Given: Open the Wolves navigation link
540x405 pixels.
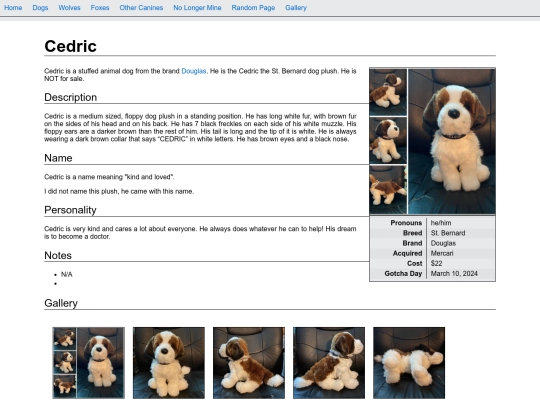Looking at the screenshot, I should pyautogui.click(x=69, y=8).
